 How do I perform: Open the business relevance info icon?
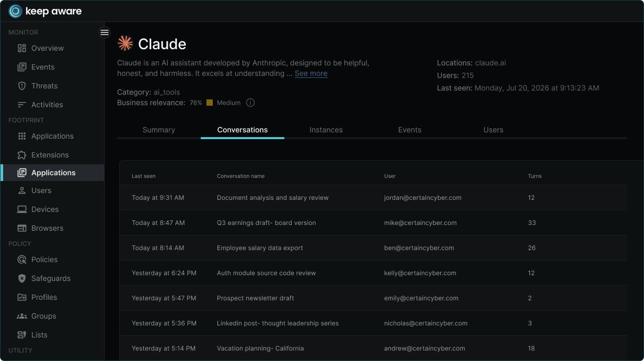point(250,103)
